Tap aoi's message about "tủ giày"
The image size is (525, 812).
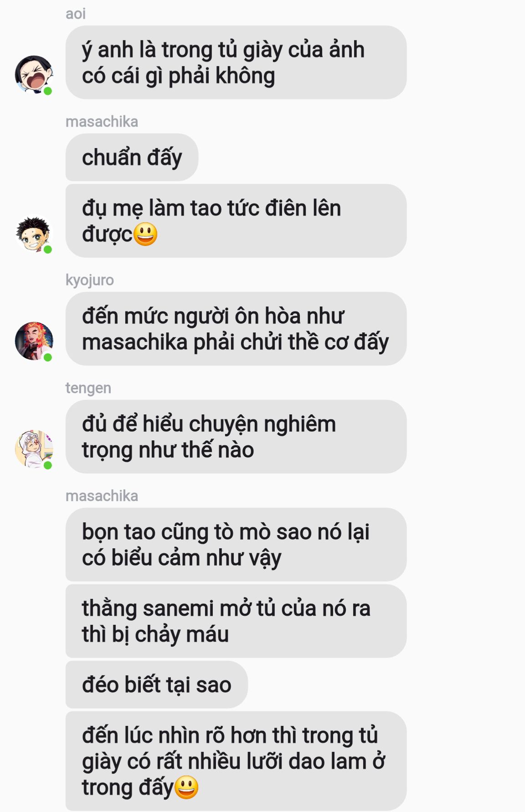point(236,62)
